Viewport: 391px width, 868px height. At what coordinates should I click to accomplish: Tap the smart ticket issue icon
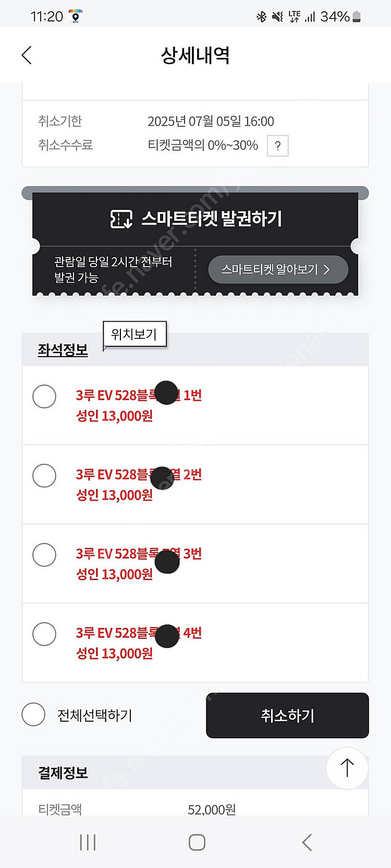tap(121, 219)
